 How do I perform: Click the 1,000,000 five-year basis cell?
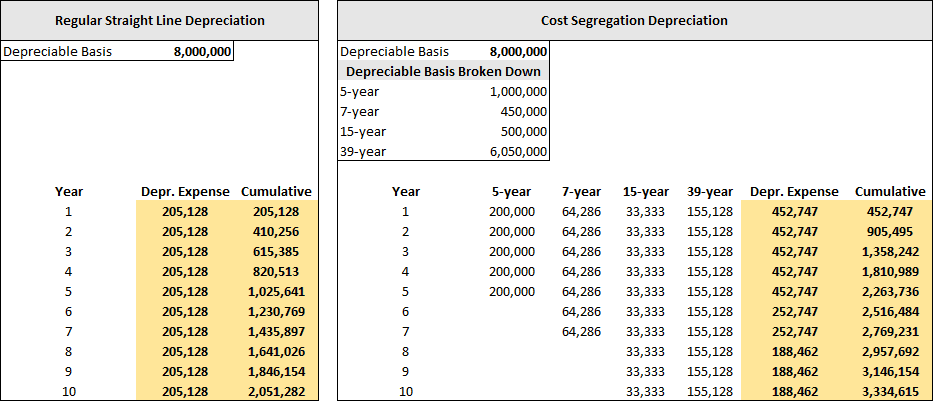[518, 92]
